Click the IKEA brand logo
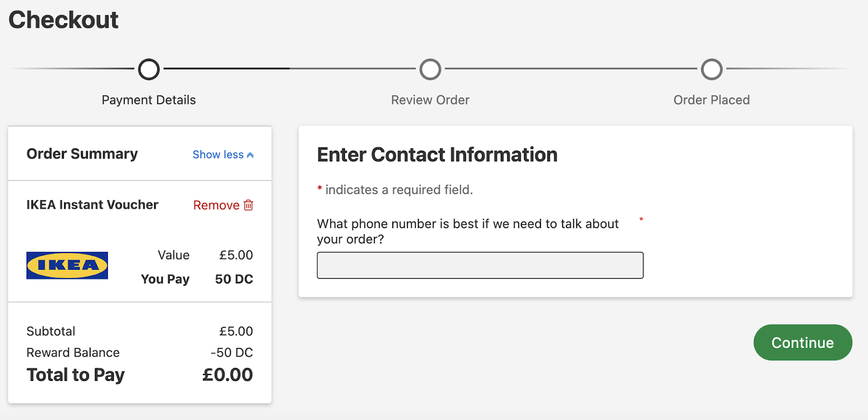Image resolution: width=868 pixels, height=420 pixels. coord(67,265)
